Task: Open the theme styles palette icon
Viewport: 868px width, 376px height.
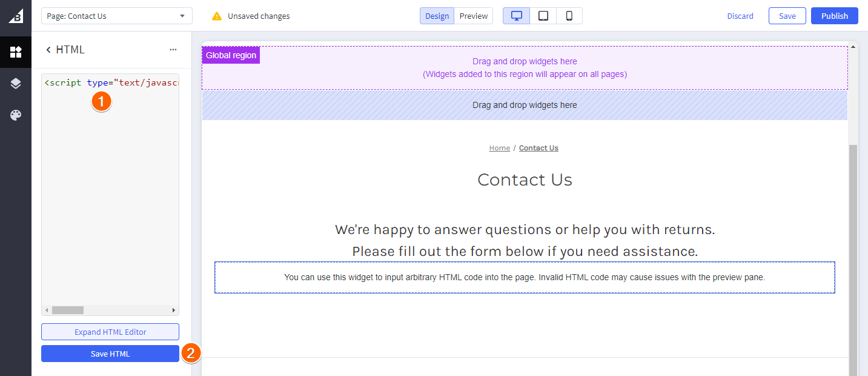Action: point(16,115)
